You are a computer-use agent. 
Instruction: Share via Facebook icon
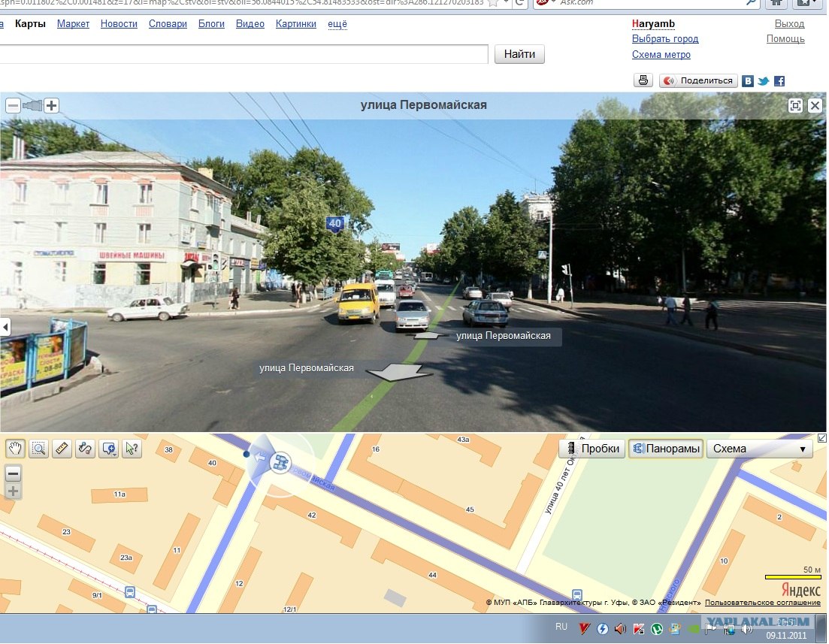[779, 81]
